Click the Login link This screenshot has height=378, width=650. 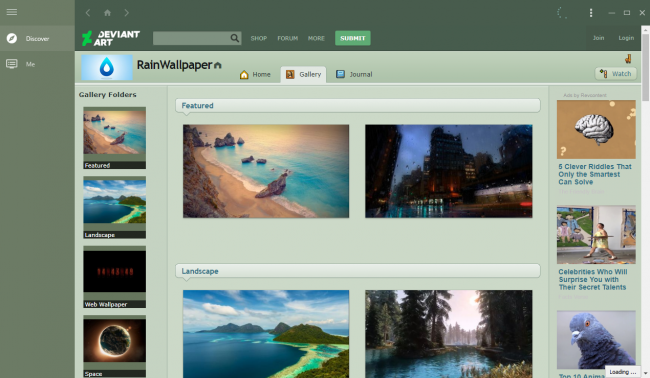coord(626,38)
